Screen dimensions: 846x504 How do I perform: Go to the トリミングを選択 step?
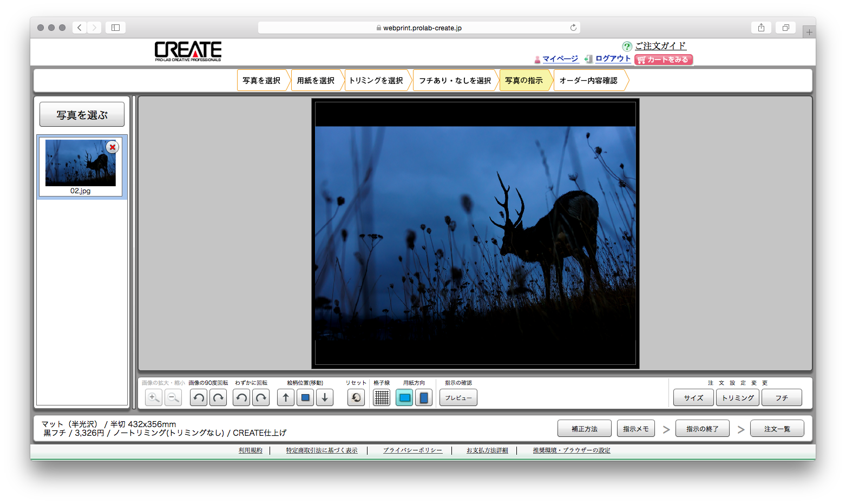[x=377, y=81]
